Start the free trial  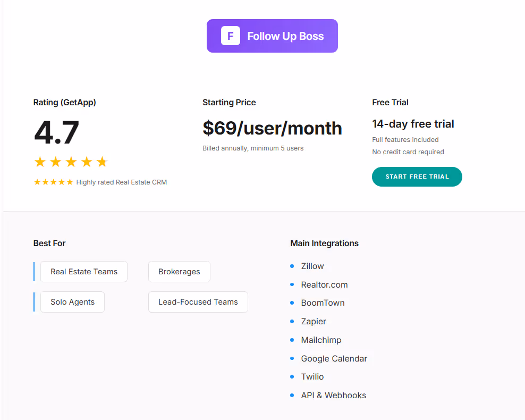(x=417, y=177)
